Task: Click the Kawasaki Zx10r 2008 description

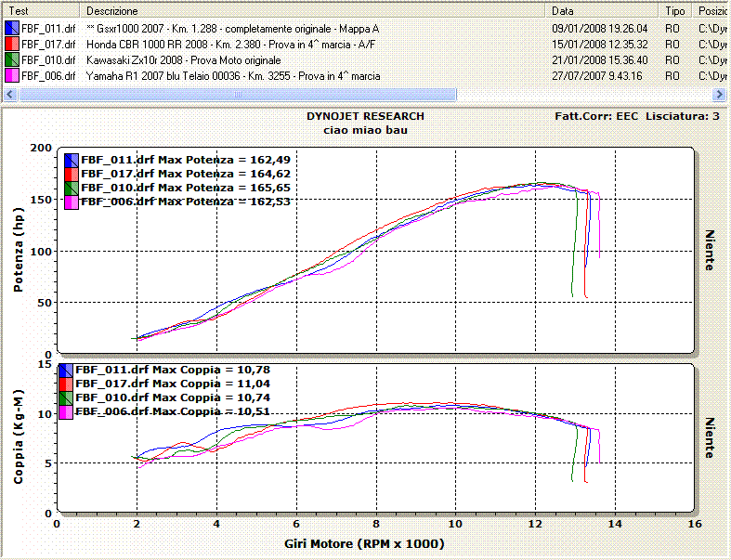Action: [184, 60]
